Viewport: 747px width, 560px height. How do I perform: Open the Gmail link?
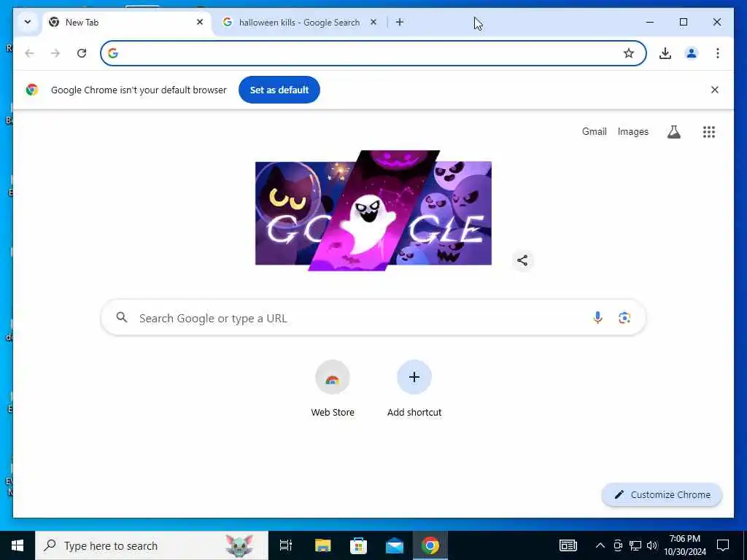click(x=594, y=132)
